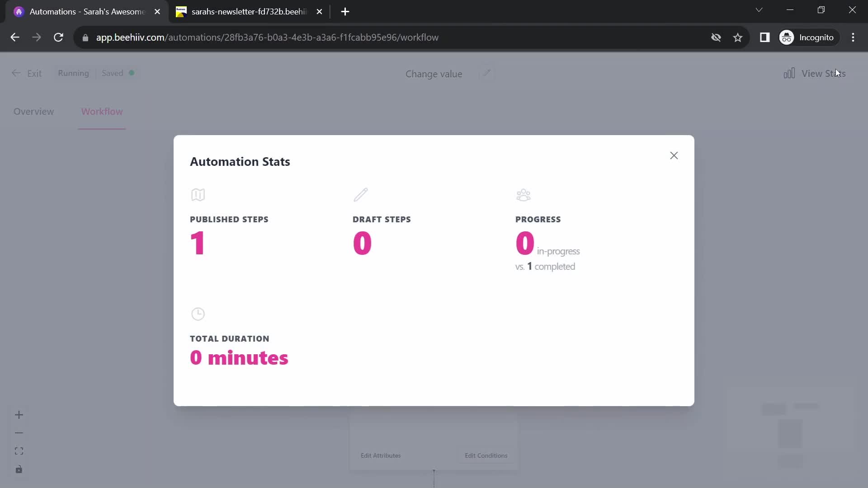Screen dimensions: 868x488
Task: Click the Published Steps value 1
Action: click(x=198, y=243)
